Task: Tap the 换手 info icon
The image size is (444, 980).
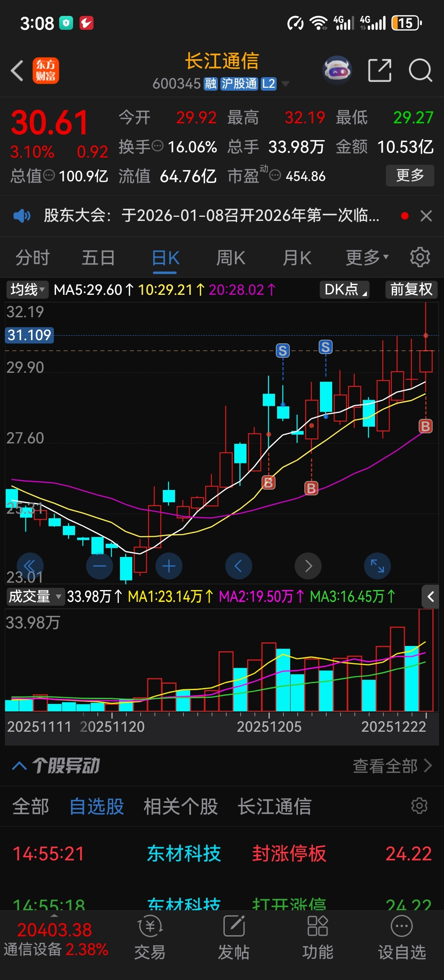Action: (x=158, y=146)
